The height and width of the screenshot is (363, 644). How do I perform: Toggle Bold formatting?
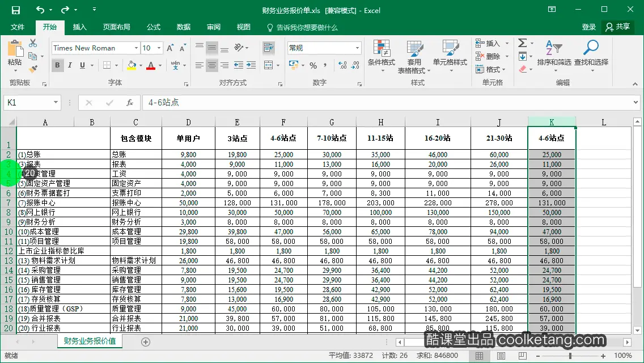pos(57,65)
